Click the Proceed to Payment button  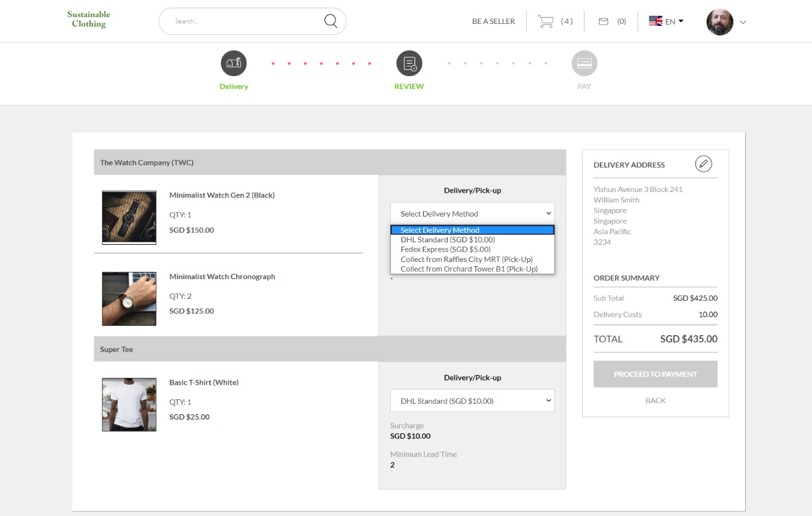tap(655, 374)
